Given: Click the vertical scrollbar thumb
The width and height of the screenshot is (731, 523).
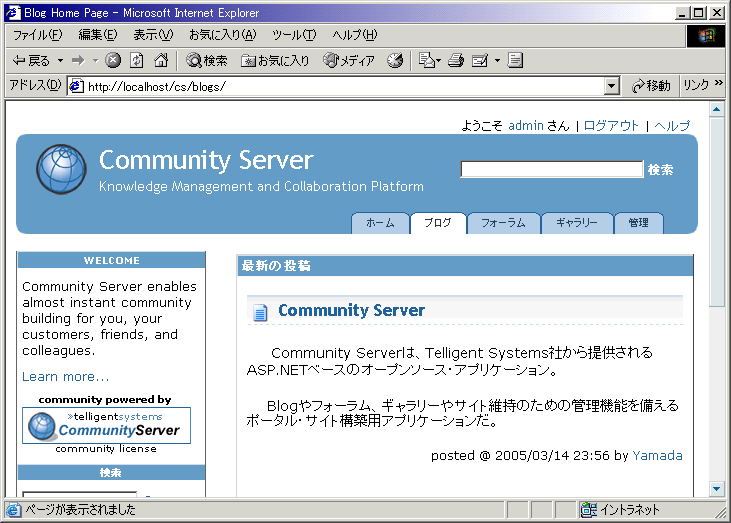Looking at the screenshot, I should tap(717, 212).
